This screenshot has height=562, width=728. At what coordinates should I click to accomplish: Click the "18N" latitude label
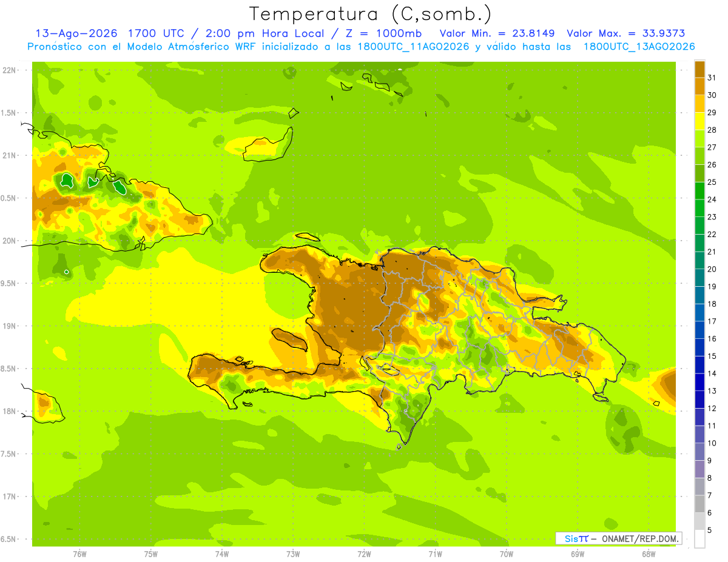click(9, 412)
